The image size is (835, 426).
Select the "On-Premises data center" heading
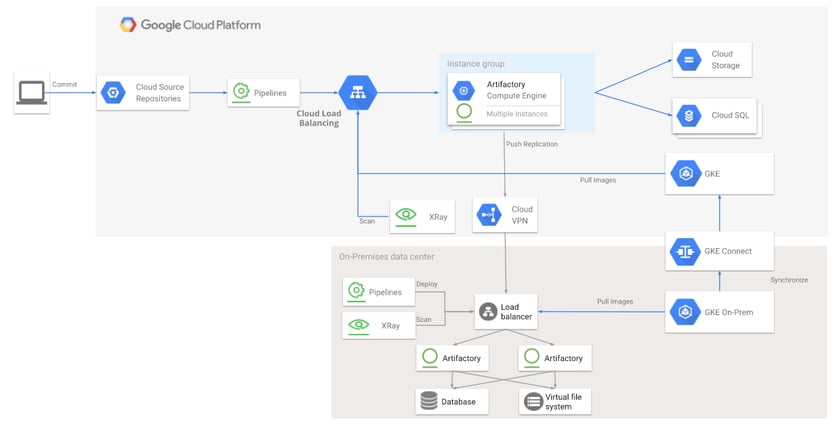[386, 257]
